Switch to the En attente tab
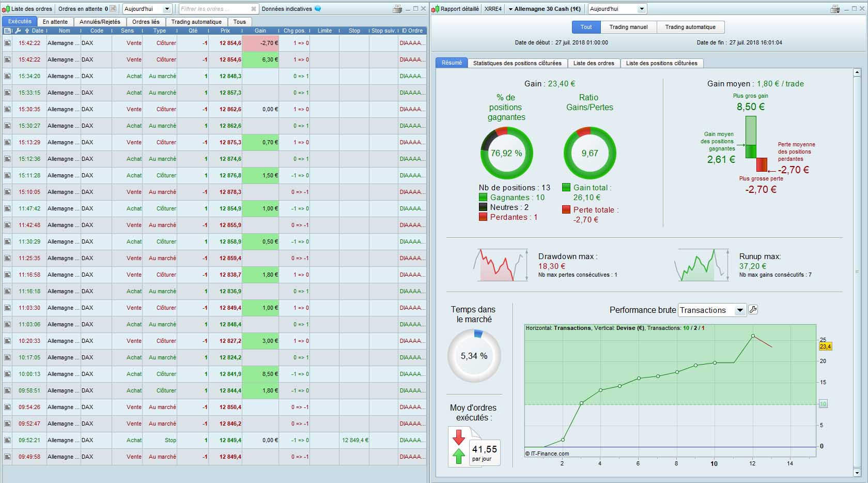This screenshot has height=483, width=868. click(x=55, y=22)
